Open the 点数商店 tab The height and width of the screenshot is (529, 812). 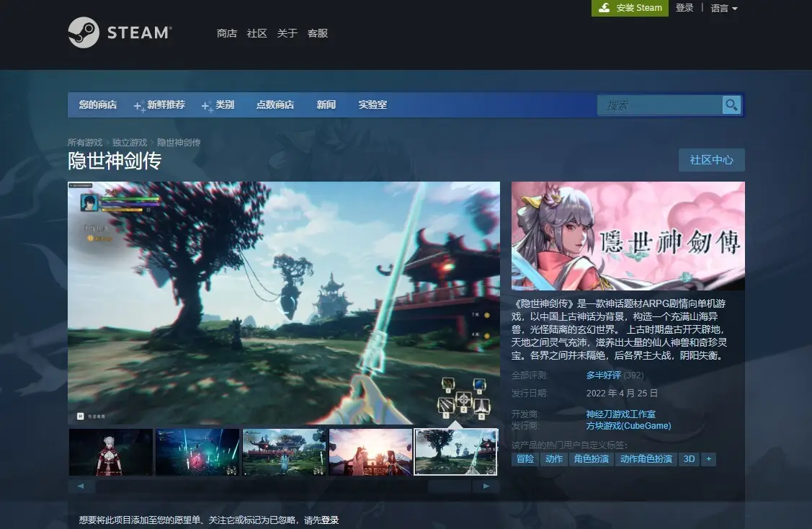(275, 105)
